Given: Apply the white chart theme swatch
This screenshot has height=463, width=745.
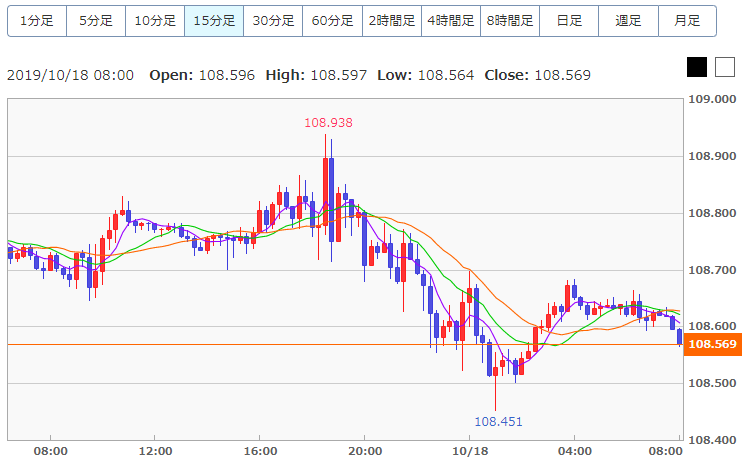Looking at the screenshot, I should tap(725, 67).
